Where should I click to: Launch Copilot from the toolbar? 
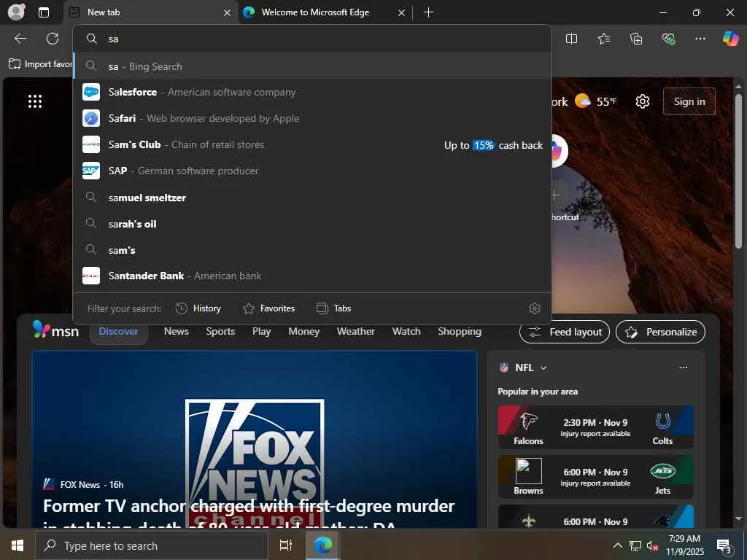730,39
